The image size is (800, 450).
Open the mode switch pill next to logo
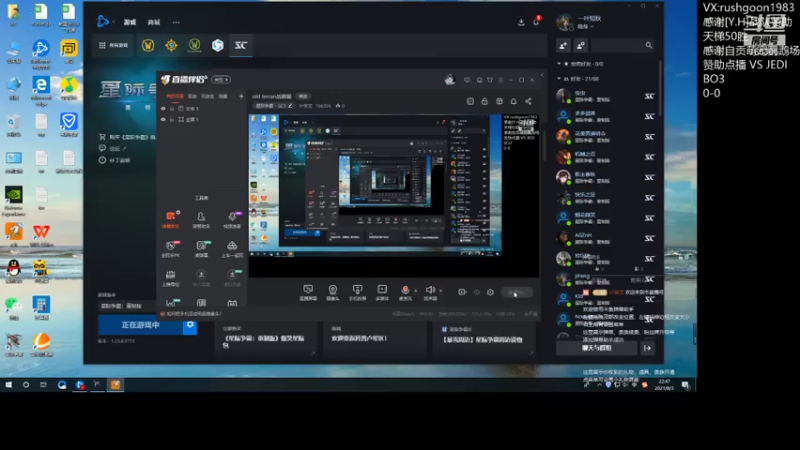tap(221, 80)
